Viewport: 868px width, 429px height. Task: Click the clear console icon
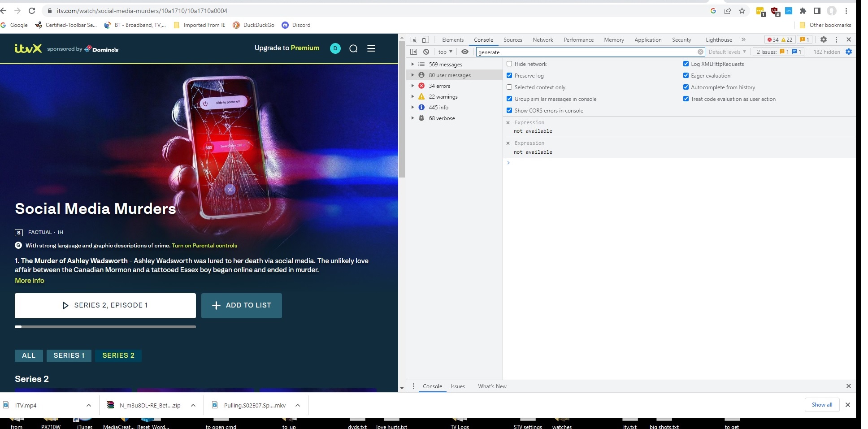click(426, 52)
